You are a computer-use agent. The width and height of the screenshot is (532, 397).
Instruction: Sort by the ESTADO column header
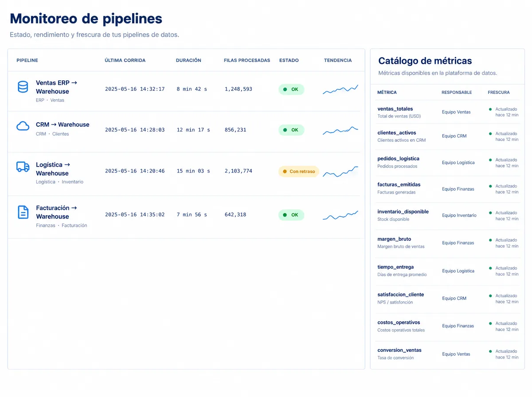(x=289, y=60)
